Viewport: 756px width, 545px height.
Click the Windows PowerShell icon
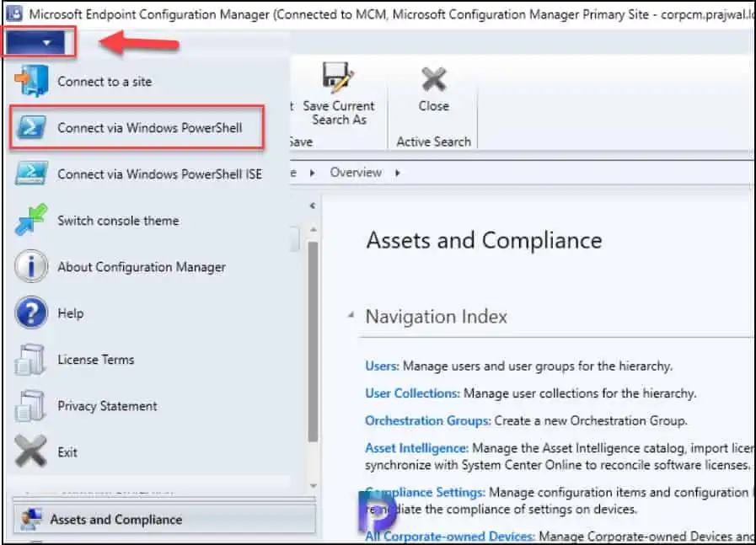31,127
